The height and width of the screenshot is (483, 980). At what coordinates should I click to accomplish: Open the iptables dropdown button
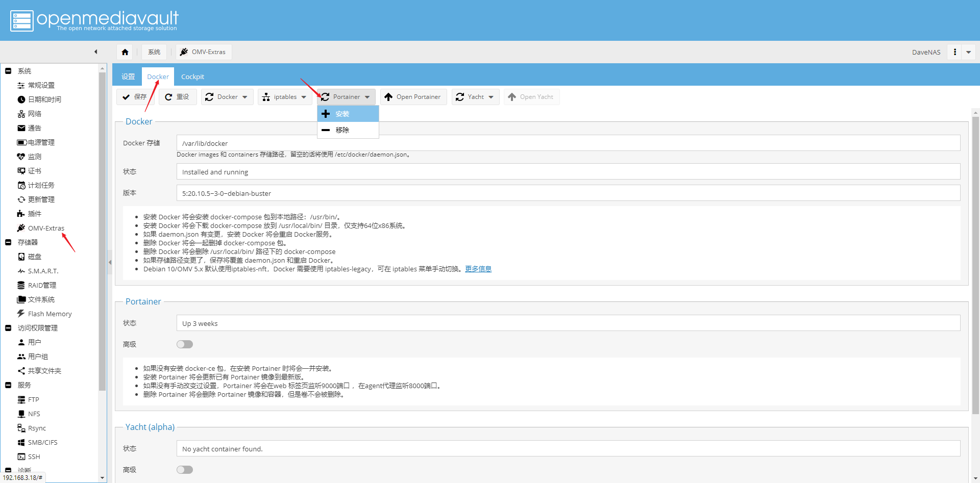(x=285, y=97)
